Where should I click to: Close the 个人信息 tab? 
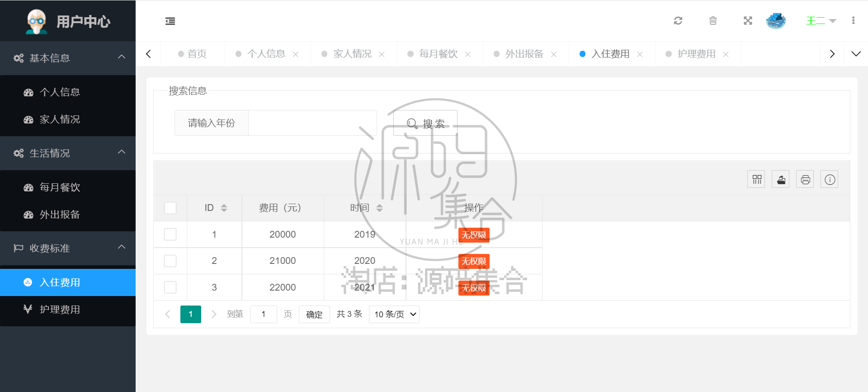point(296,54)
